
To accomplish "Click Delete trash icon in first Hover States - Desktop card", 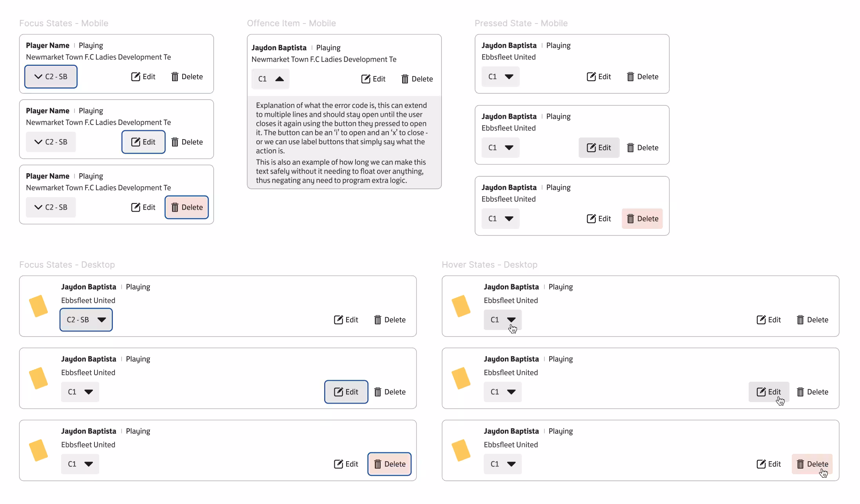I will 800,320.
